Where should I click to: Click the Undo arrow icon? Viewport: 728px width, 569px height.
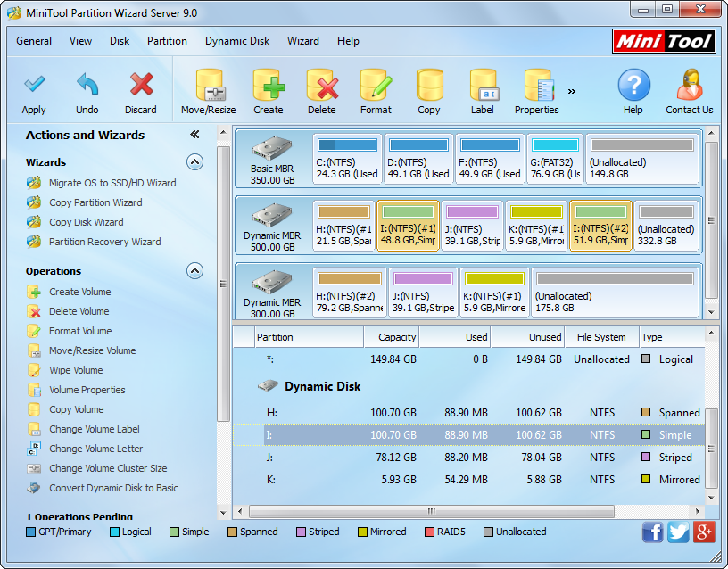point(87,84)
